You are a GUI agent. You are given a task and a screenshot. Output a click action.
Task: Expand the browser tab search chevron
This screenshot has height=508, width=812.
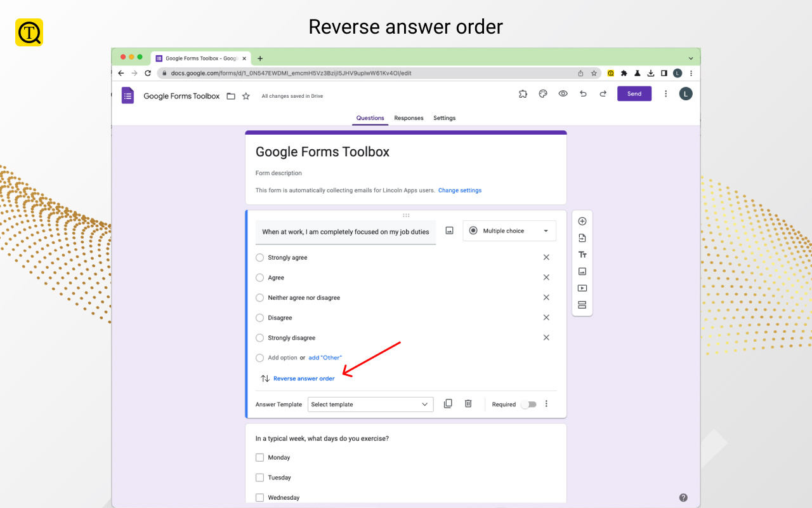(x=691, y=58)
